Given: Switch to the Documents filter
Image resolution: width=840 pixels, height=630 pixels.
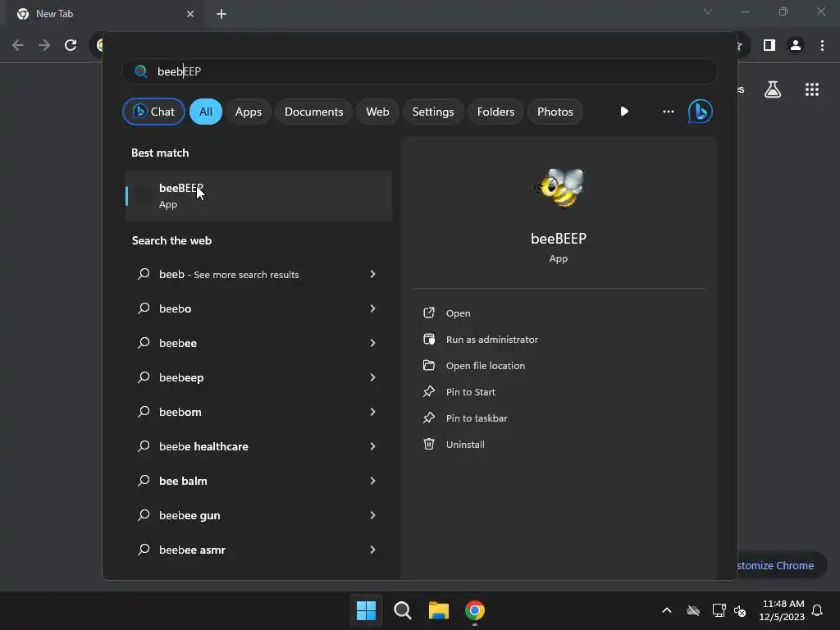Looking at the screenshot, I should [x=313, y=112].
